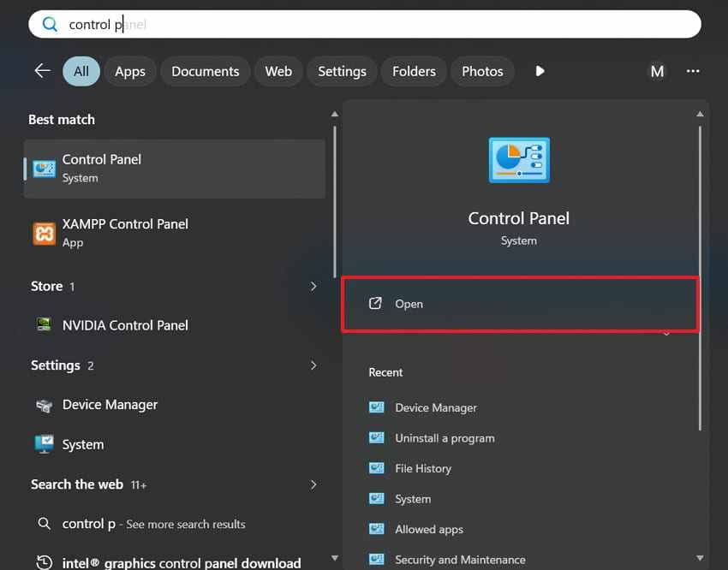
Task: Click the Allowed apps icon
Action: click(x=377, y=529)
